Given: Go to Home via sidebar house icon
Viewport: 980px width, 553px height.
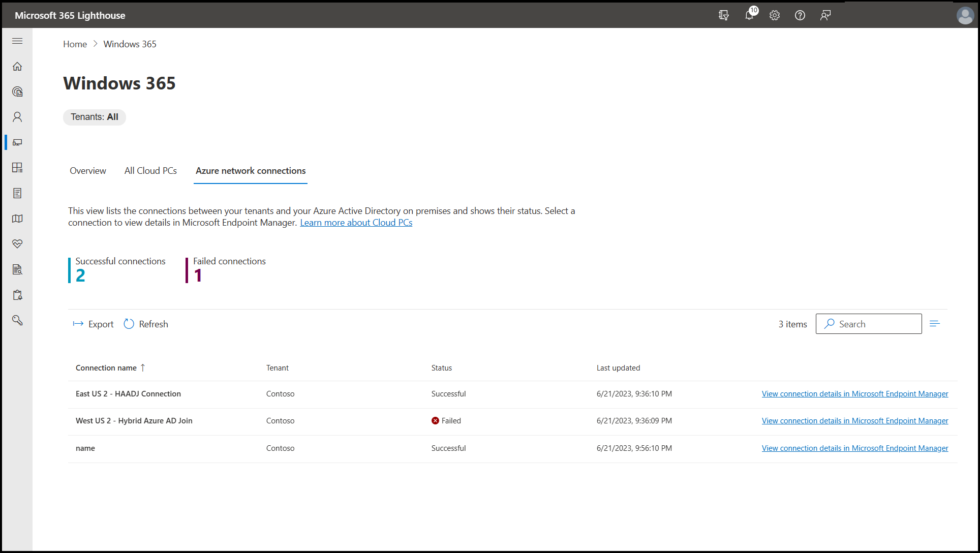Looking at the screenshot, I should pyautogui.click(x=17, y=67).
